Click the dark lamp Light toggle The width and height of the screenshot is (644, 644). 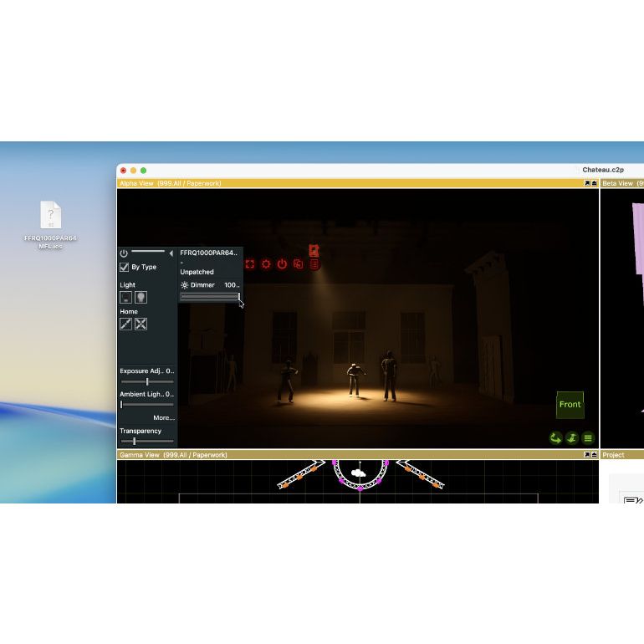pyautogui.click(x=125, y=297)
